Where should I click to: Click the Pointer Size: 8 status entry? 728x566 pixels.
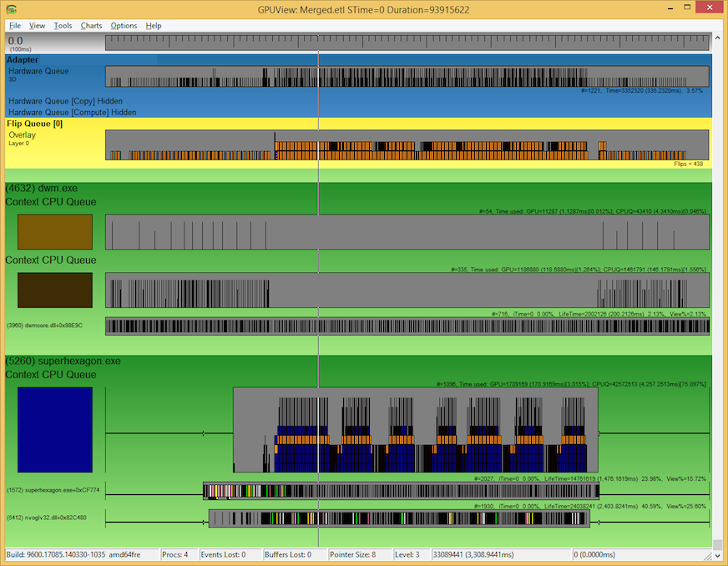(353, 554)
